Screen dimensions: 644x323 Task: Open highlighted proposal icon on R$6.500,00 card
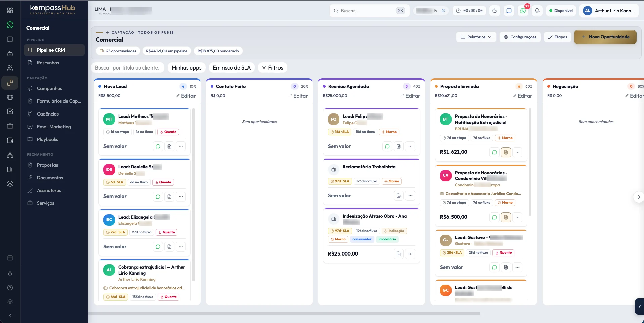(x=506, y=217)
